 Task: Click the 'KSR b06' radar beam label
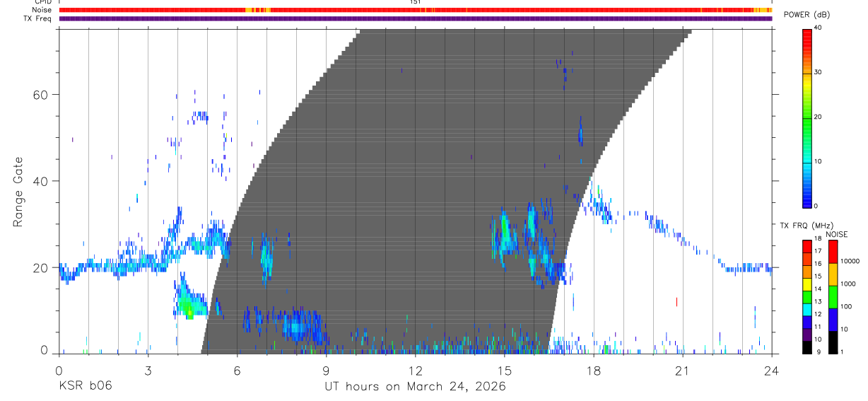[85, 386]
